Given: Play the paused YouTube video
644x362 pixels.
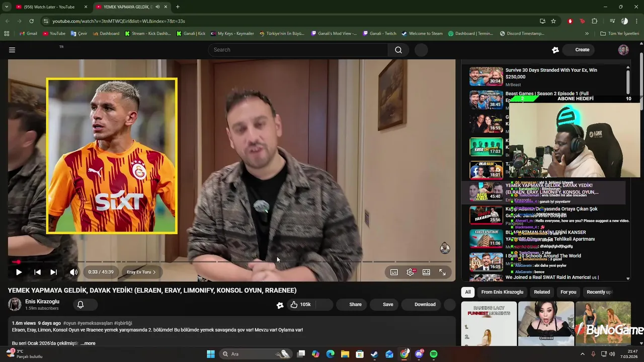Looking at the screenshot, I should [x=19, y=272].
